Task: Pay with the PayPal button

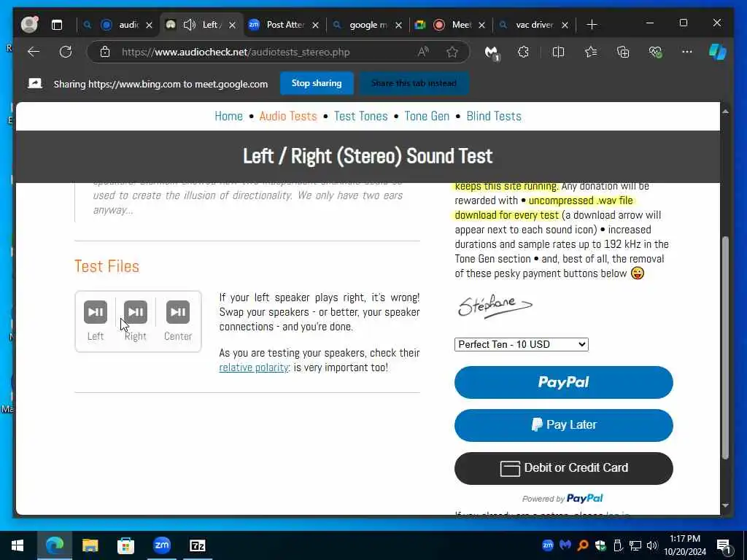Action: click(564, 382)
